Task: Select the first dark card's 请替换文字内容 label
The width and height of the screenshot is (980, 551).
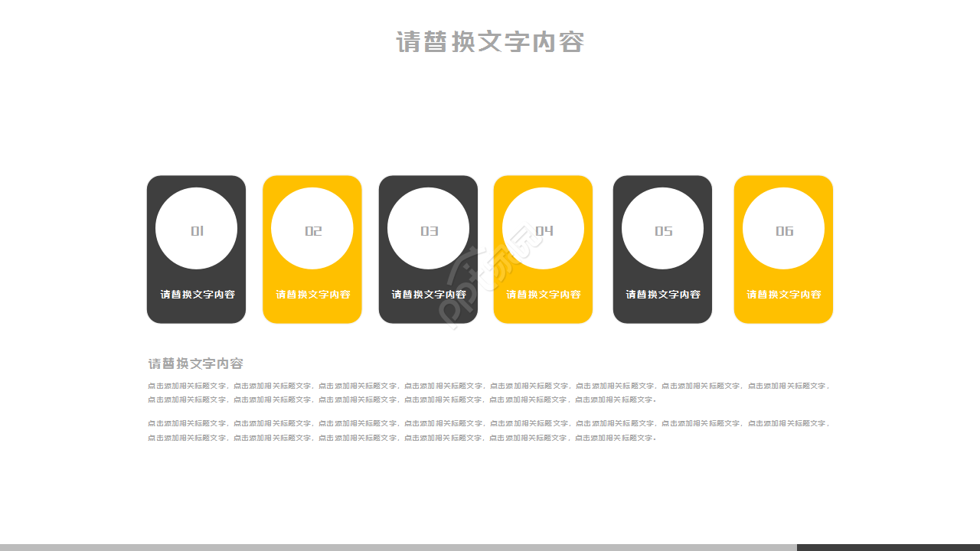Action: (196, 294)
